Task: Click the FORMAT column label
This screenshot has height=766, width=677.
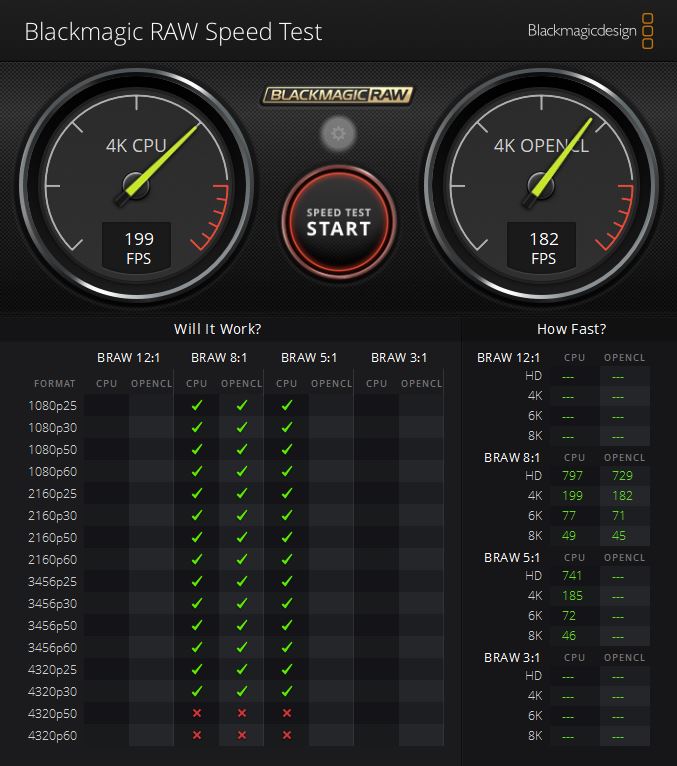Action: pos(55,383)
